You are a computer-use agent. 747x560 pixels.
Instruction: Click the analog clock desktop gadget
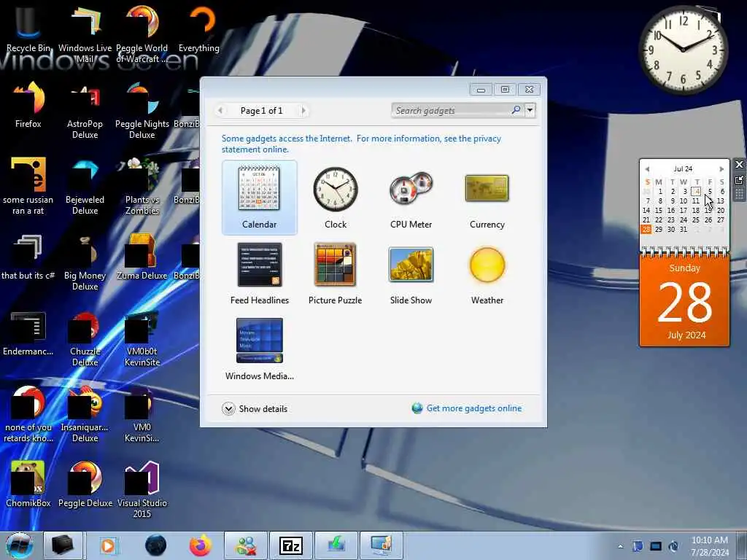click(x=683, y=50)
